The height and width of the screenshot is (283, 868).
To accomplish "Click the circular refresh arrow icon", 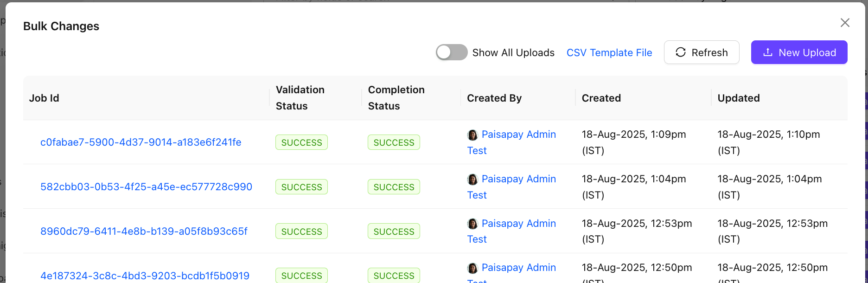I will (680, 52).
